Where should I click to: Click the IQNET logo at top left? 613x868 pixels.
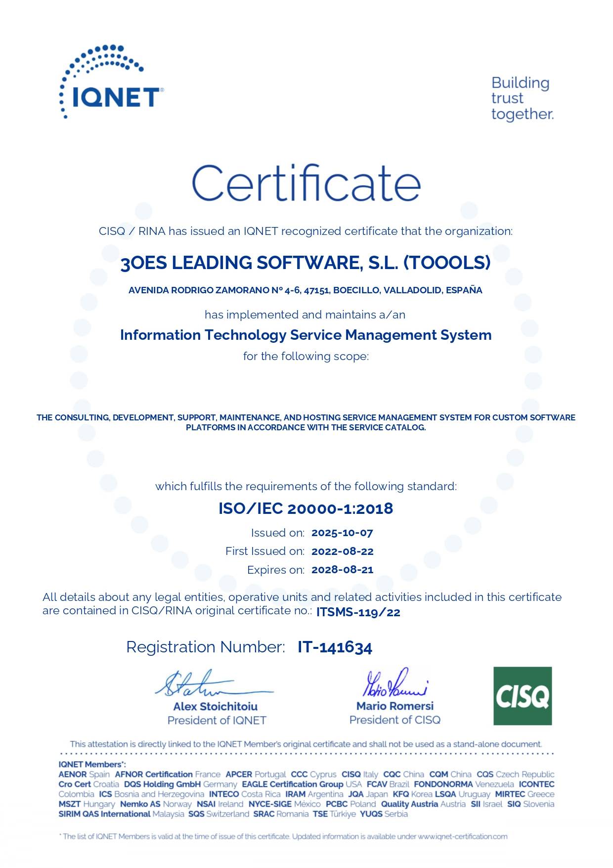coord(111,83)
